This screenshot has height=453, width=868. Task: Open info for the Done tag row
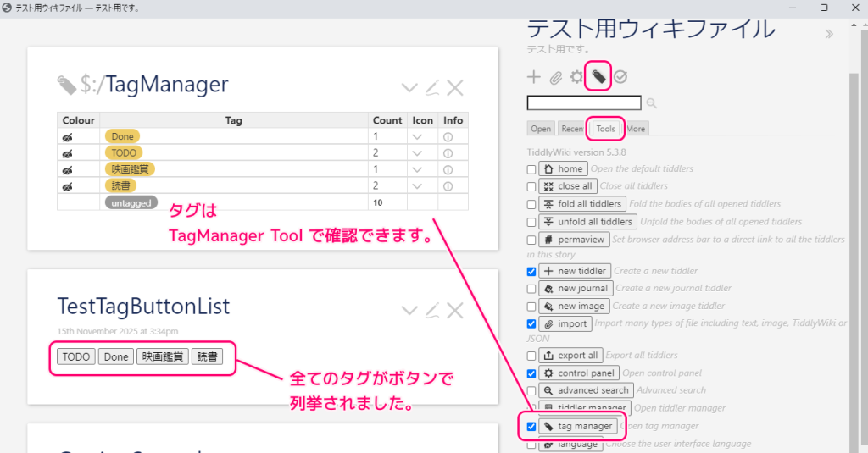pyautogui.click(x=448, y=136)
